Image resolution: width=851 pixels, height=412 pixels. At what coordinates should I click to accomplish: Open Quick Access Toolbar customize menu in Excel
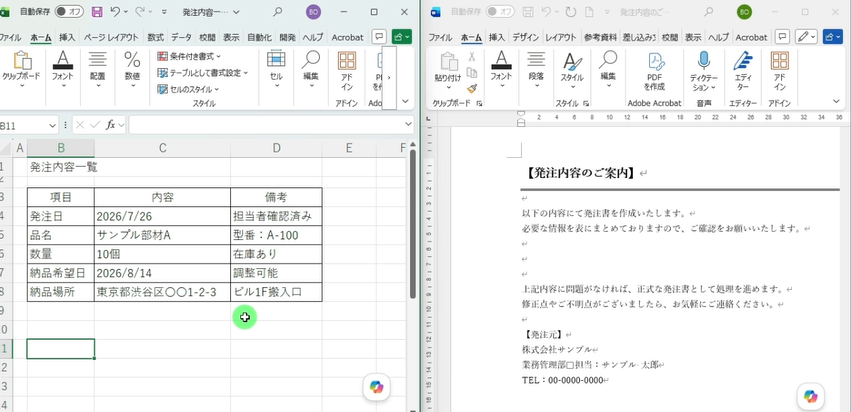[x=164, y=12]
